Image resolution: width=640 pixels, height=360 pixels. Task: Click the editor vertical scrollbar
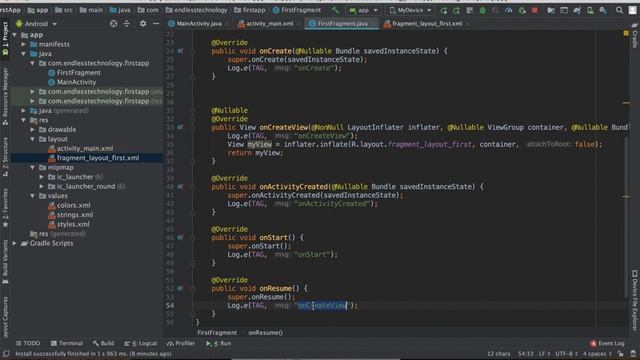pos(627,217)
